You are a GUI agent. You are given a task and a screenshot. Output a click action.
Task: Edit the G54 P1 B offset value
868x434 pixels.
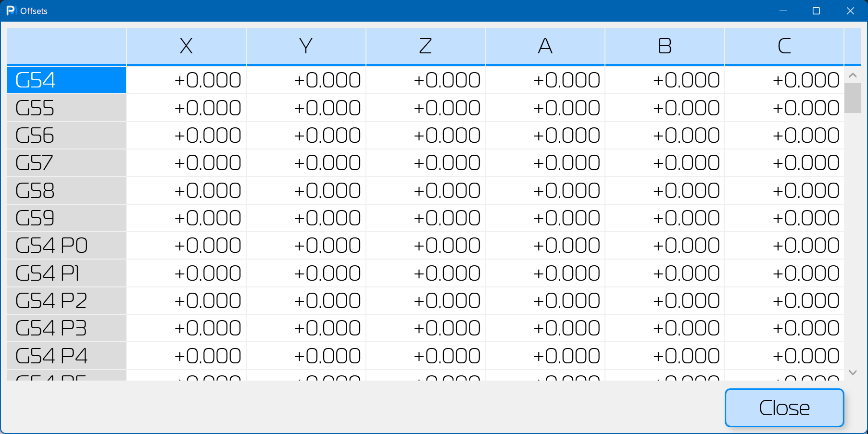pos(665,273)
